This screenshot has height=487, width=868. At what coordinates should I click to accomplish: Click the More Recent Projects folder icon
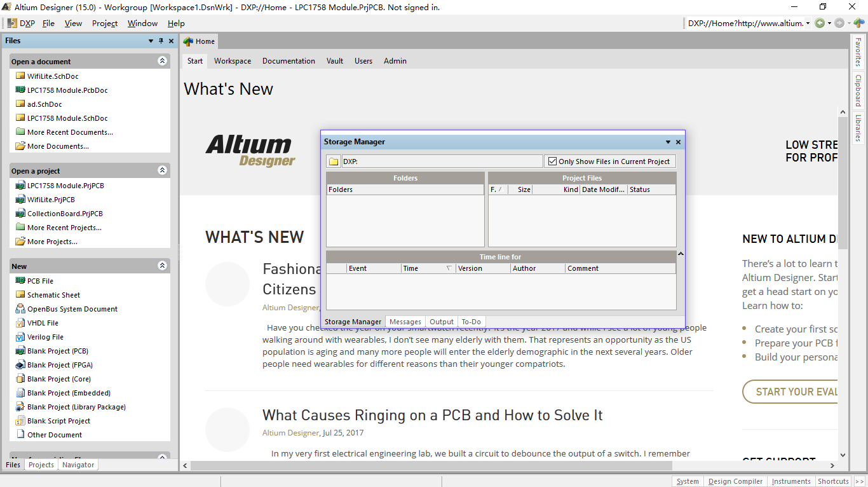click(x=20, y=228)
